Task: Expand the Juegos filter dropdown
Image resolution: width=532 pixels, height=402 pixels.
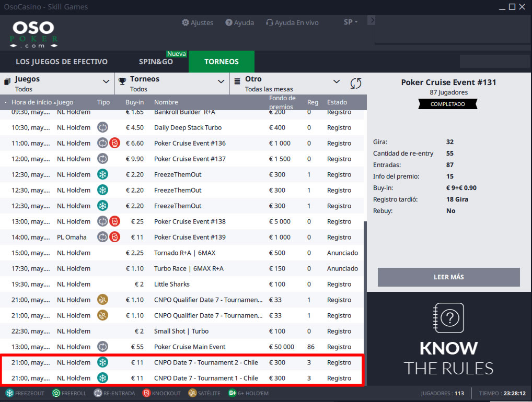Action: tap(106, 81)
